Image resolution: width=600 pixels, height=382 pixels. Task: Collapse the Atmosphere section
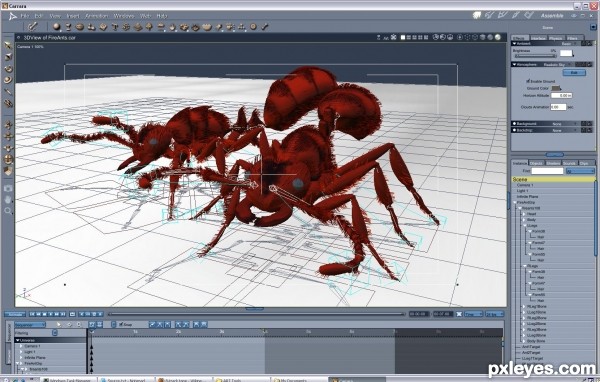[514, 64]
